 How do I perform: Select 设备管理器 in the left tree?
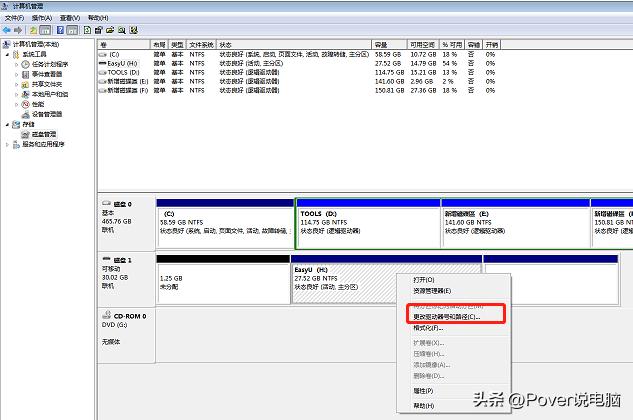[45, 114]
